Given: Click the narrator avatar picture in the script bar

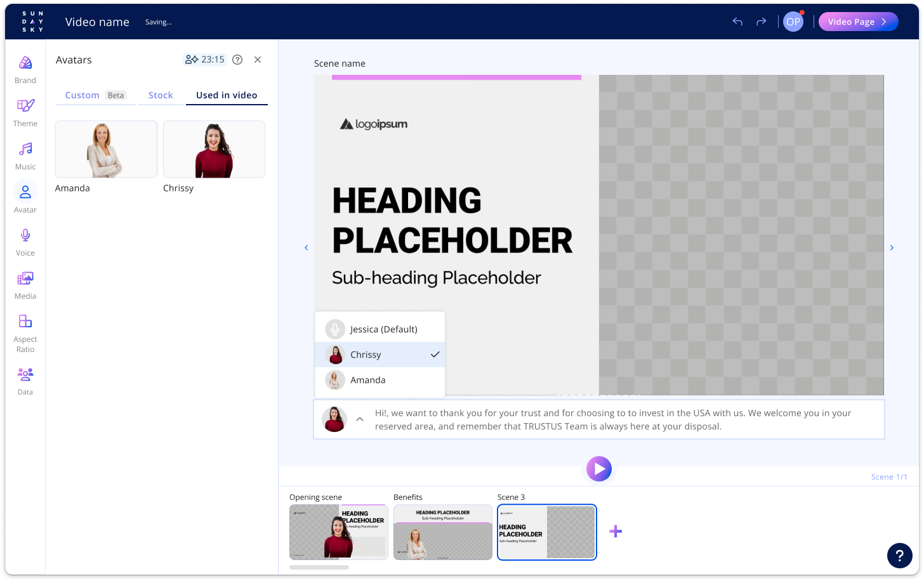Looking at the screenshot, I should (334, 419).
